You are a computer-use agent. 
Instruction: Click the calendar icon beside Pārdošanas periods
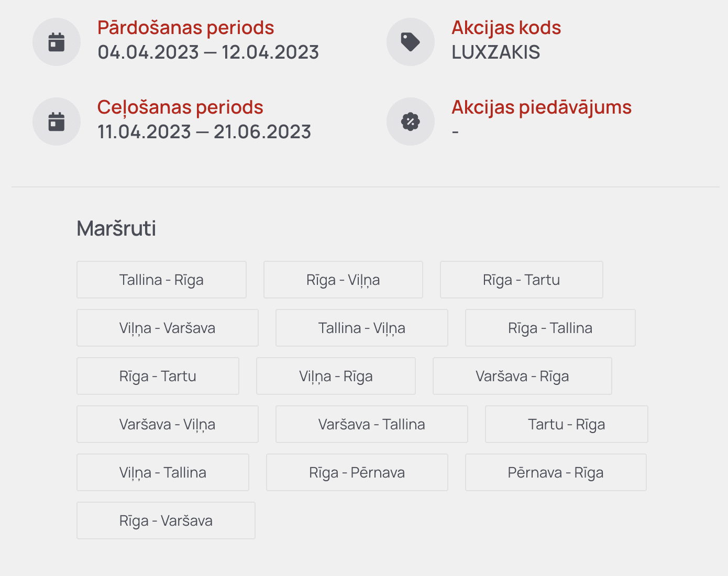click(57, 42)
